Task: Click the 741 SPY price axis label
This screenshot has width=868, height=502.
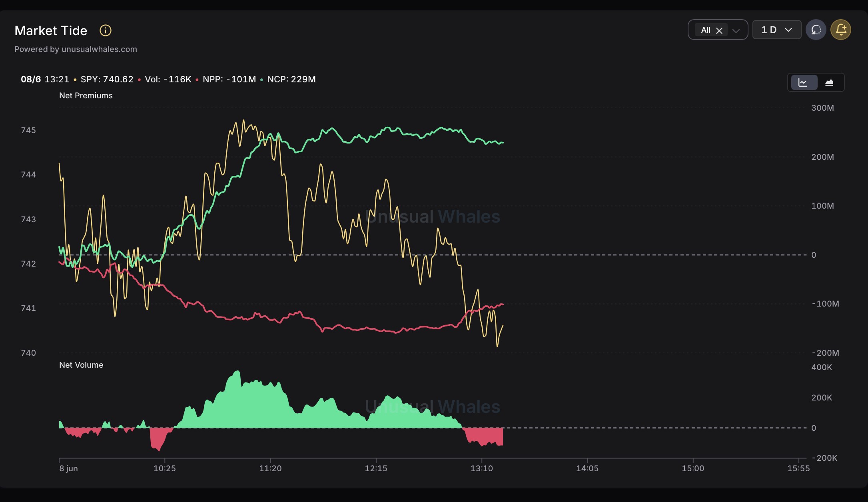Action: [x=28, y=308]
